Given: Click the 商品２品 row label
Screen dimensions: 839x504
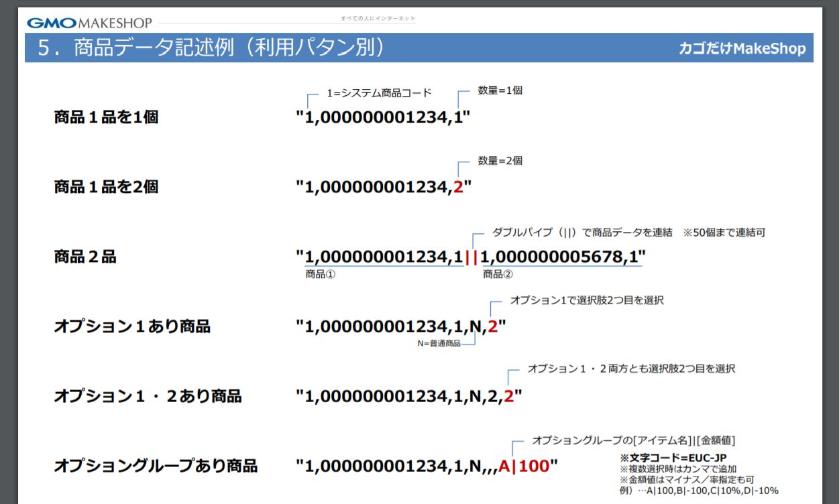Looking at the screenshot, I should point(85,257).
